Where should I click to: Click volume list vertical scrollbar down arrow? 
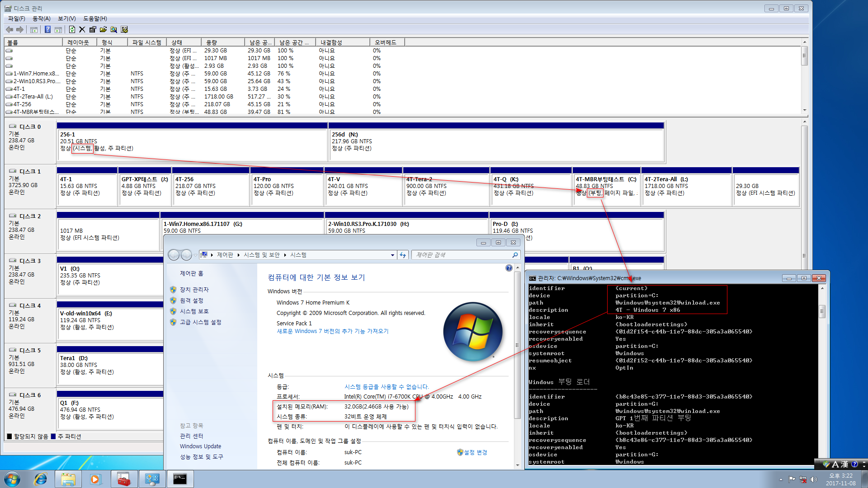pyautogui.click(x=805, y=110)
